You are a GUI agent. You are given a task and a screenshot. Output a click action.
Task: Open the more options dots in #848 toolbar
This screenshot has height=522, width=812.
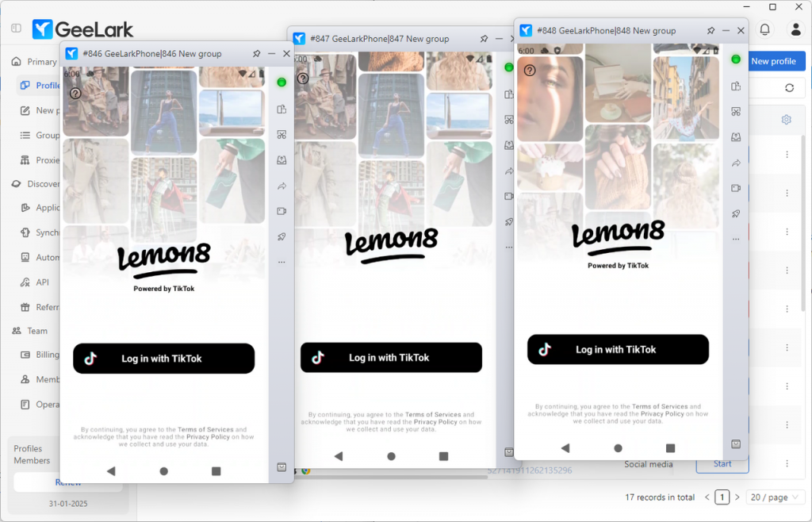point(736,240)
